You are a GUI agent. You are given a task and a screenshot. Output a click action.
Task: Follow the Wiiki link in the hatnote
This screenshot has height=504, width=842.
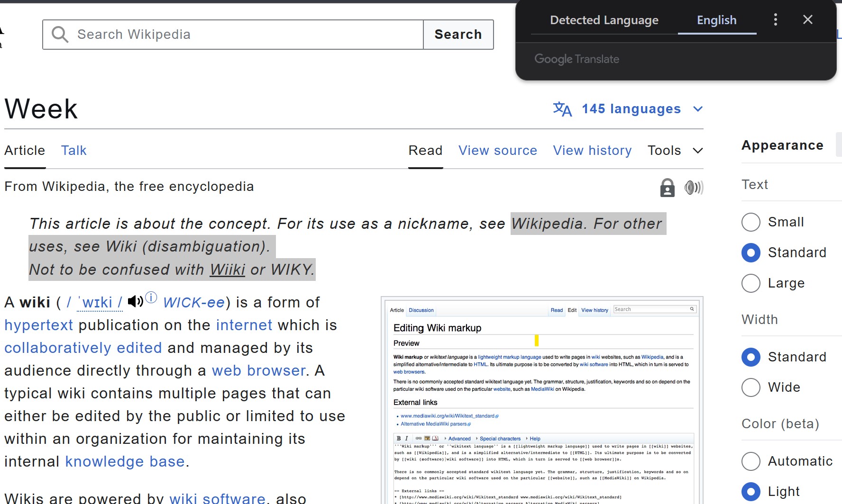click(228, 270)
